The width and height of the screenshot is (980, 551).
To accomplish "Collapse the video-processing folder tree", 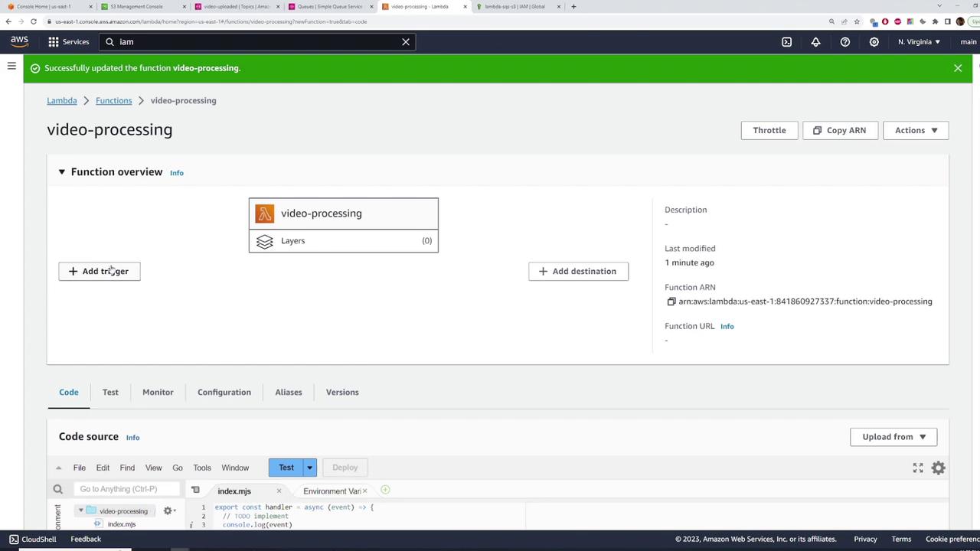I will pos(80,510).
